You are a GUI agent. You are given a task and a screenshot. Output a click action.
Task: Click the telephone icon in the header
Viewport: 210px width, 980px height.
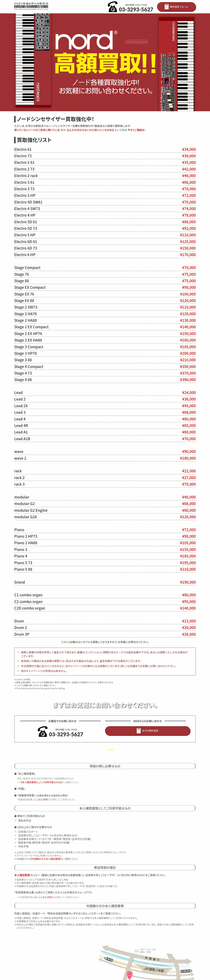112,7
